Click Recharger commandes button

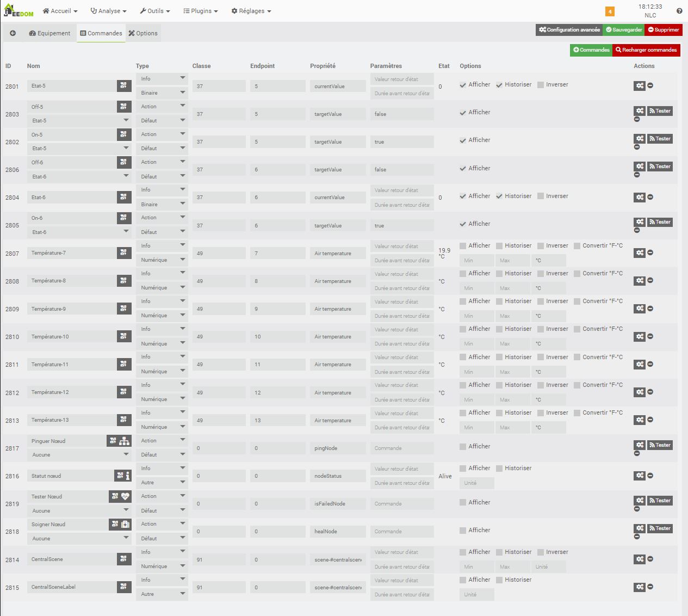[646, 50]
